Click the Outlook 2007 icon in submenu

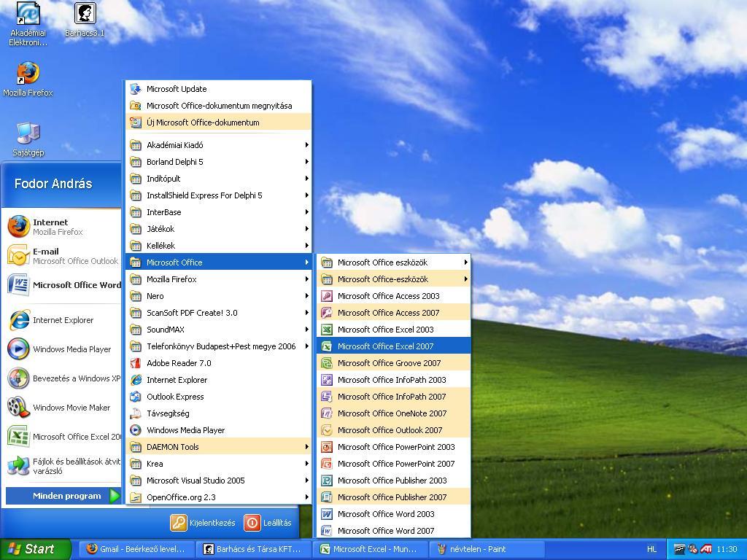click(x=327, y=430)
